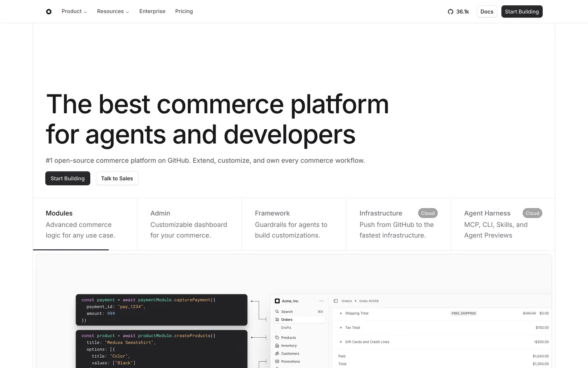Select the Orders cart icon in the sidebar
This screenshot has width=588, height=368.
pos(277,320)
